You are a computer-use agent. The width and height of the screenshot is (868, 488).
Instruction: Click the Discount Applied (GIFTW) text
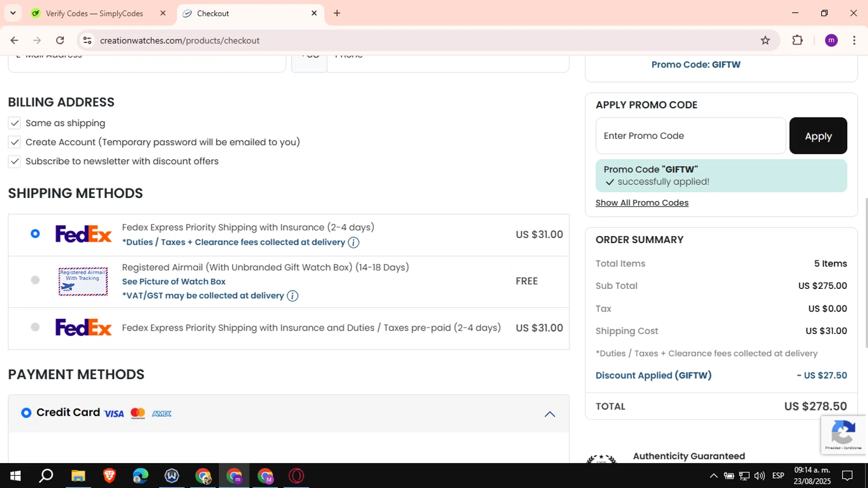pos(653,375)
